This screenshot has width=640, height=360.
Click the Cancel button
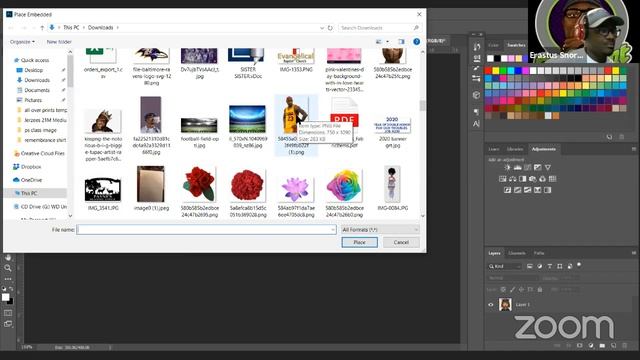[401, 242]
